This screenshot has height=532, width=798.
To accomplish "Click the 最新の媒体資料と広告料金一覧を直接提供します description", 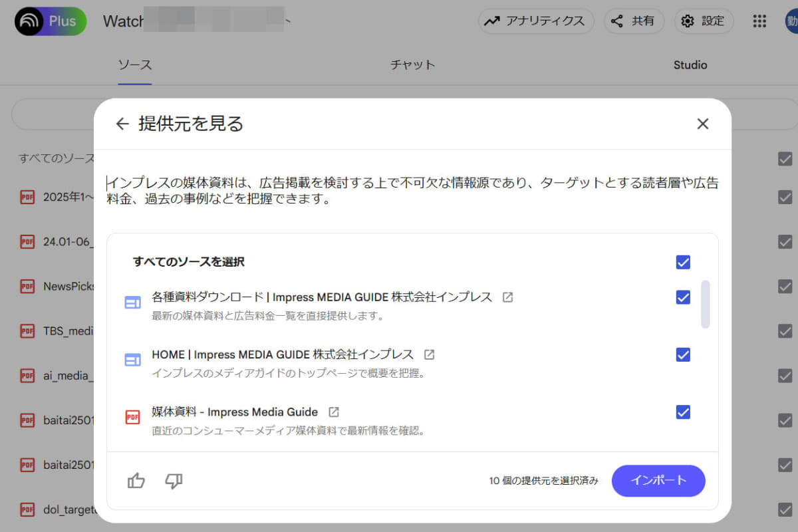I will click(268, 316).
